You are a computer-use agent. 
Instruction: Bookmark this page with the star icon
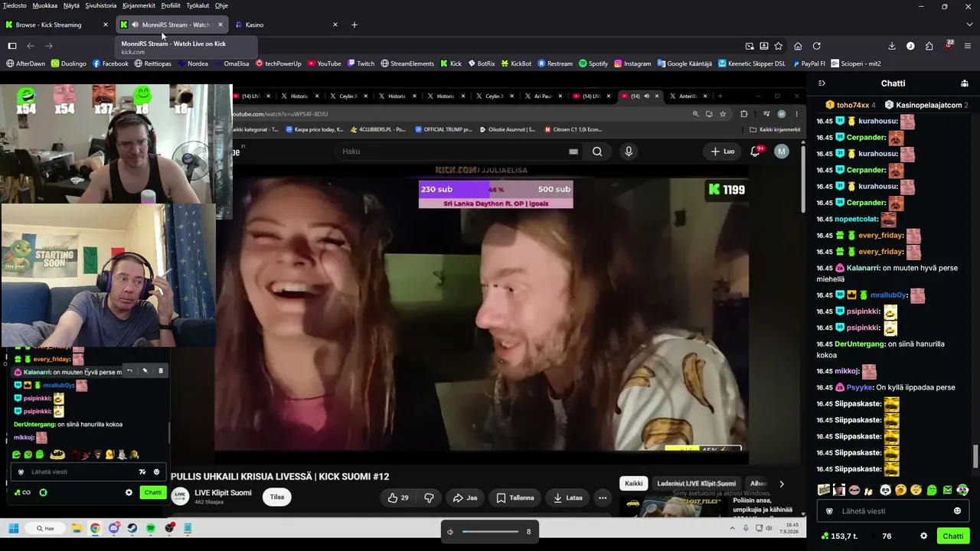click(x=779, y=46)
